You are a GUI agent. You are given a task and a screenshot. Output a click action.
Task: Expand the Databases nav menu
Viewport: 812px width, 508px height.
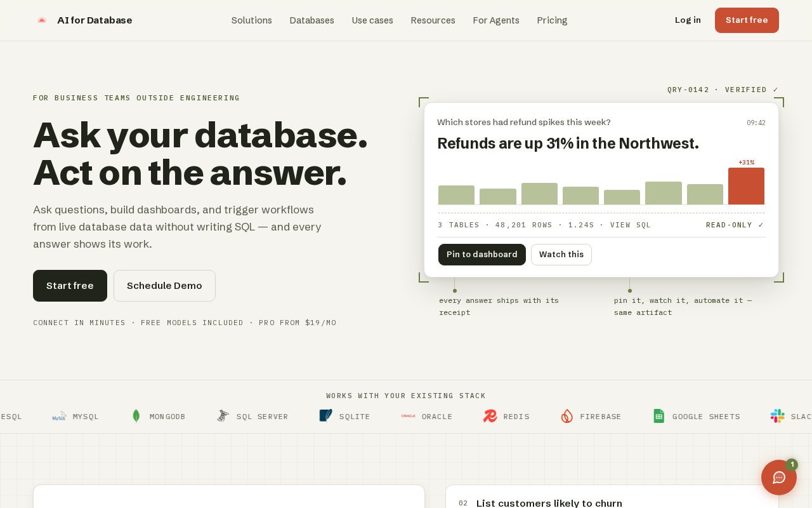(x=312, y=20)
